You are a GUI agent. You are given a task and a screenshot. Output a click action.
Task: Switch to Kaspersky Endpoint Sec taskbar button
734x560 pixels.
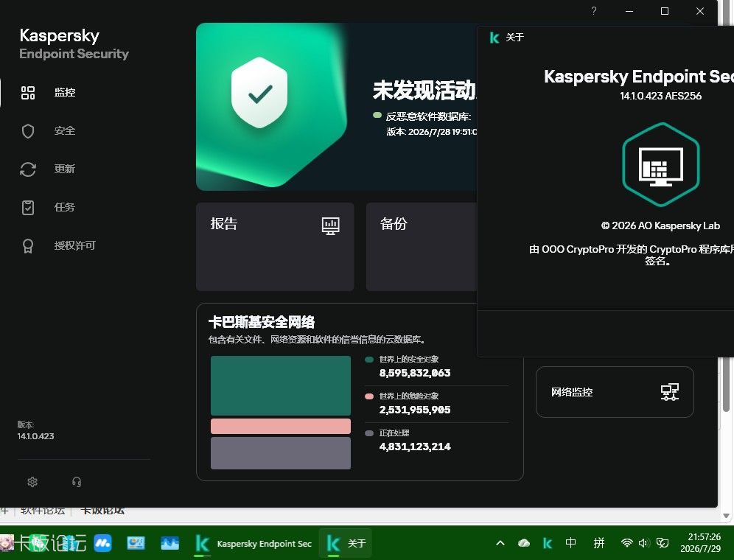click(x=254, y=543)
